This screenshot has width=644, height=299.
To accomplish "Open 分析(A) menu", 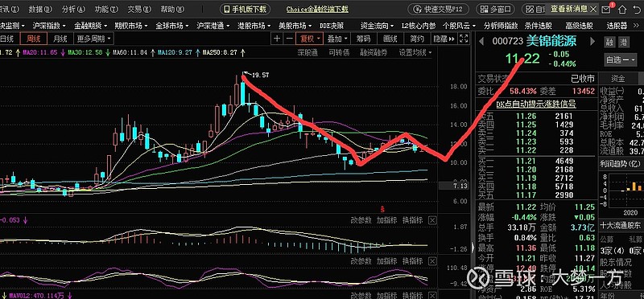I will coord(73,9).
